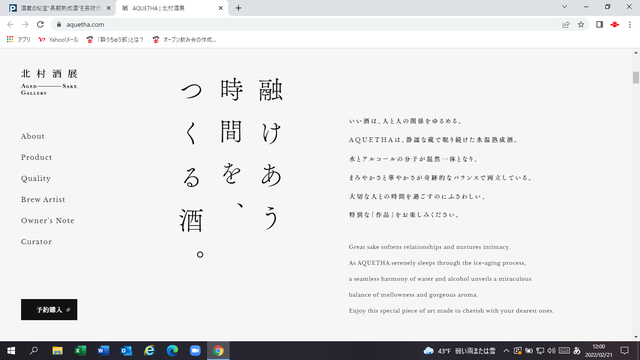Screen dimensions: 640x360
Task: Visit Brew Artist page
Action: pos(43,200)
